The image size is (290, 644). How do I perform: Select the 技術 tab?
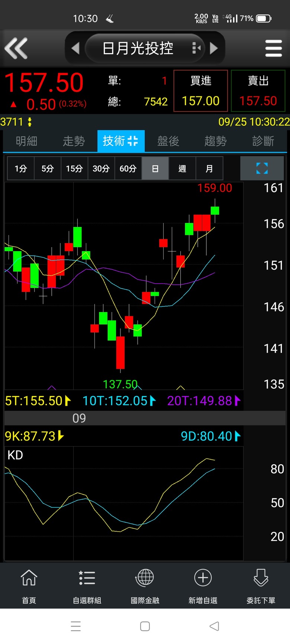(121, 141)
